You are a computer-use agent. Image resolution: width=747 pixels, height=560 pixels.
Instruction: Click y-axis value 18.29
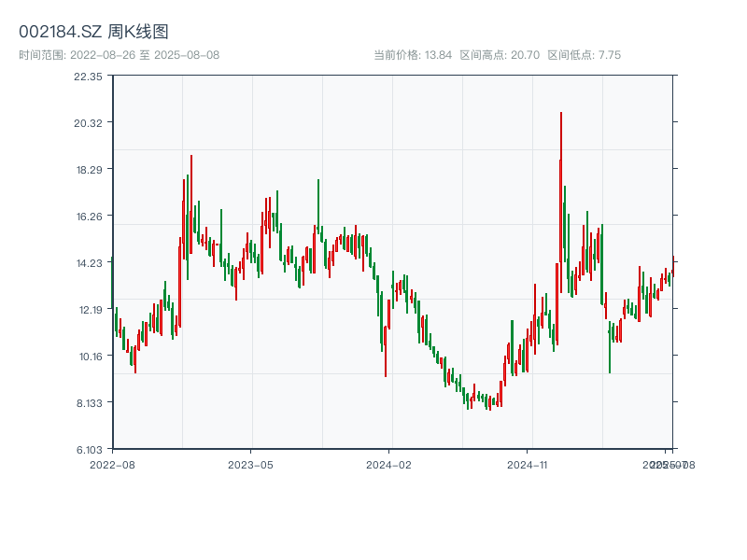click(x=90, y=170)
